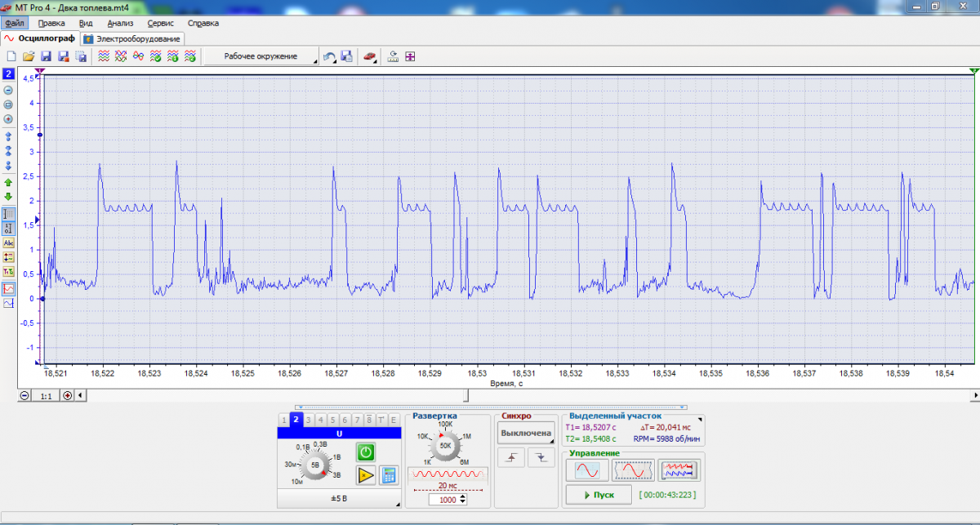Screen dimensions: 980x525
Task: Click the Развертка sample rate knob
Action: pyautogui.click(x=446, y=447)
